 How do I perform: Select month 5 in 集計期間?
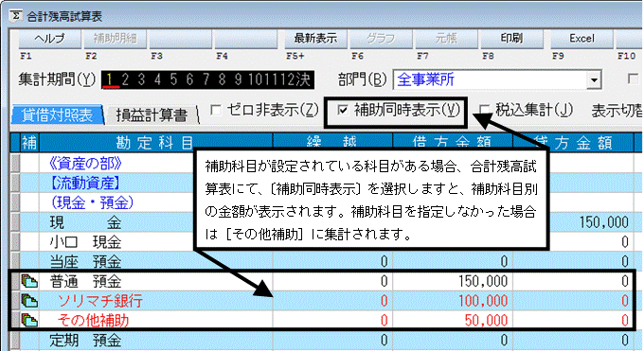[x=173, y=79]
